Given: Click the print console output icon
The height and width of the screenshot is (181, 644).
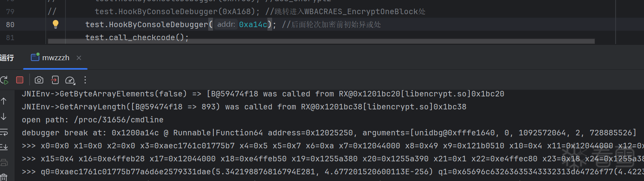Looking at the screenshot, I should [4, 162].
